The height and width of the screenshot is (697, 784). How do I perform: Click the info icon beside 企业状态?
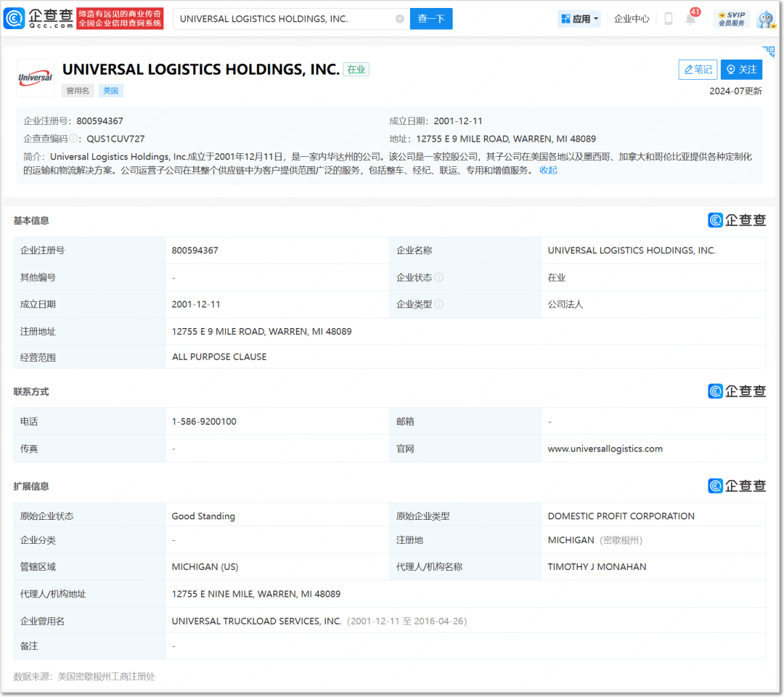(439, 277)
